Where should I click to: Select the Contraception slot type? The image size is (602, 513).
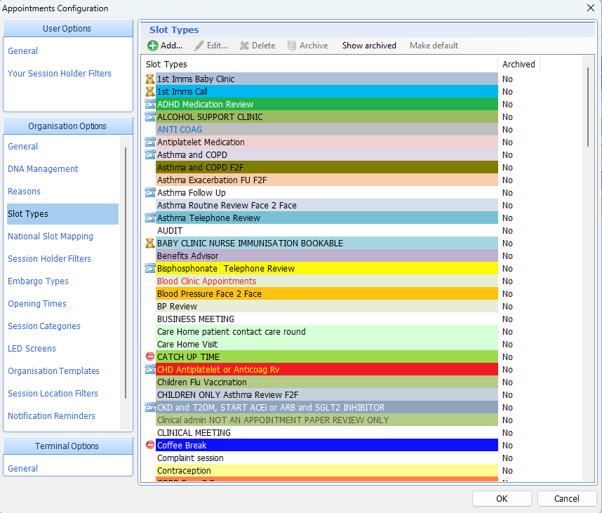[x=327, y=471]
